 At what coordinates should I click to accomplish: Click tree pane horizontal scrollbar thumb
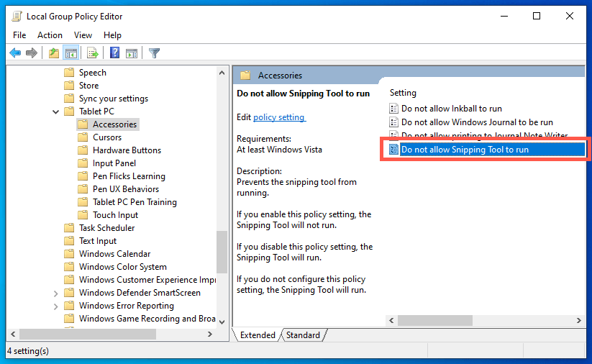[x=88, y=335]
